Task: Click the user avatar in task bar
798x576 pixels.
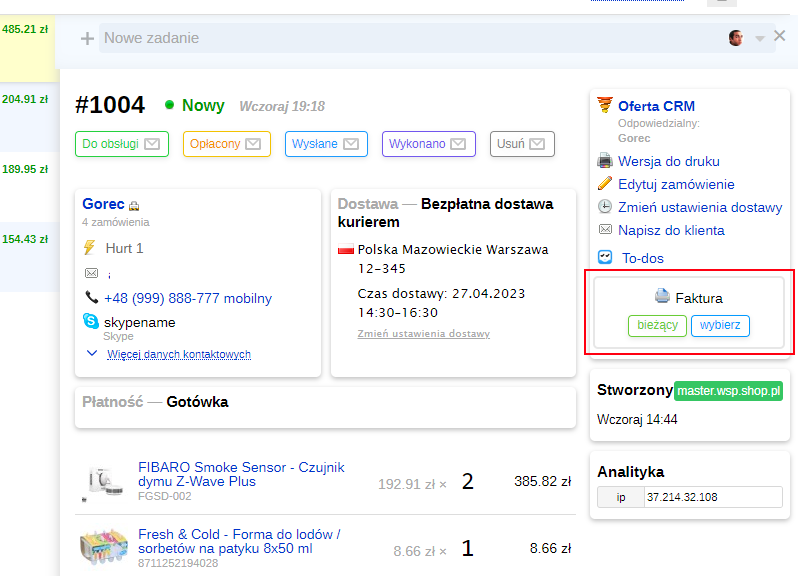Action: click(x=736, y=38)
